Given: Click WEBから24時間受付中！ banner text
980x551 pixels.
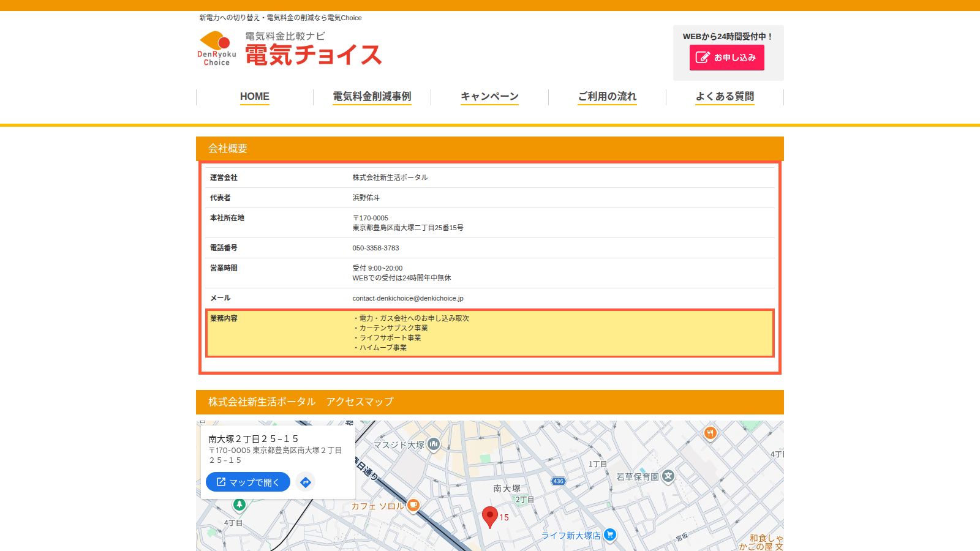Looking at the screenshot, I should click(x=728, y=37).
